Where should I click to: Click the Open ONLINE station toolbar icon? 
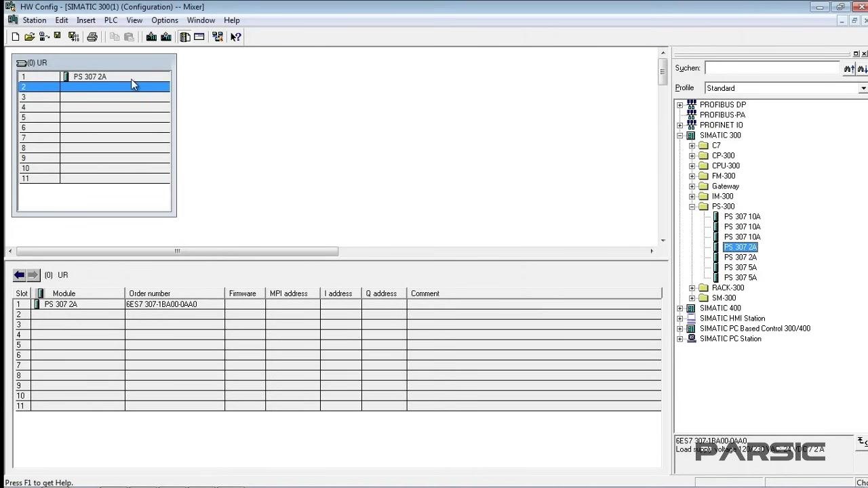[x=44, y=37]
